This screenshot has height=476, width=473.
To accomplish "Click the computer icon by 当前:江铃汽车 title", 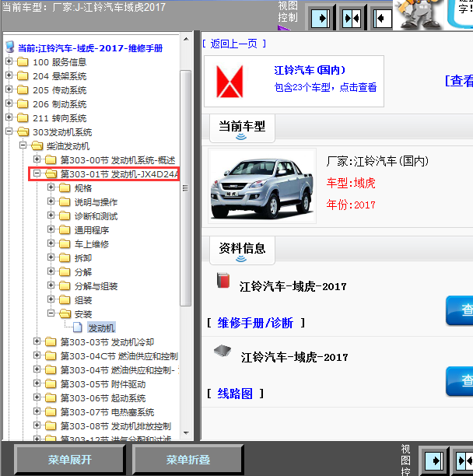I will point(10,47).
